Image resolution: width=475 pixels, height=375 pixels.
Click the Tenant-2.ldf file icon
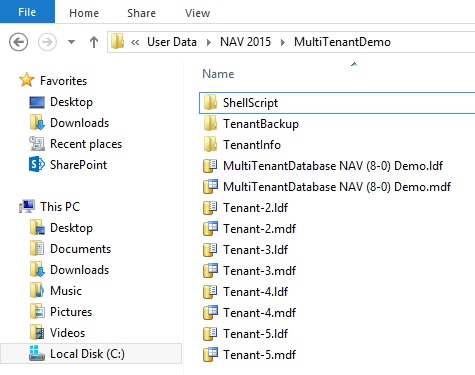click(210, 208)
